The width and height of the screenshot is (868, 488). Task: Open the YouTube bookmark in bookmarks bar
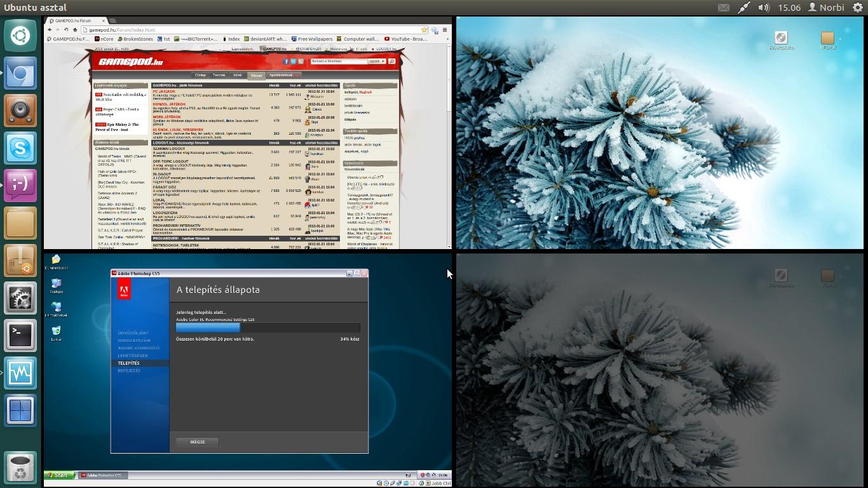tap(405, 39)
